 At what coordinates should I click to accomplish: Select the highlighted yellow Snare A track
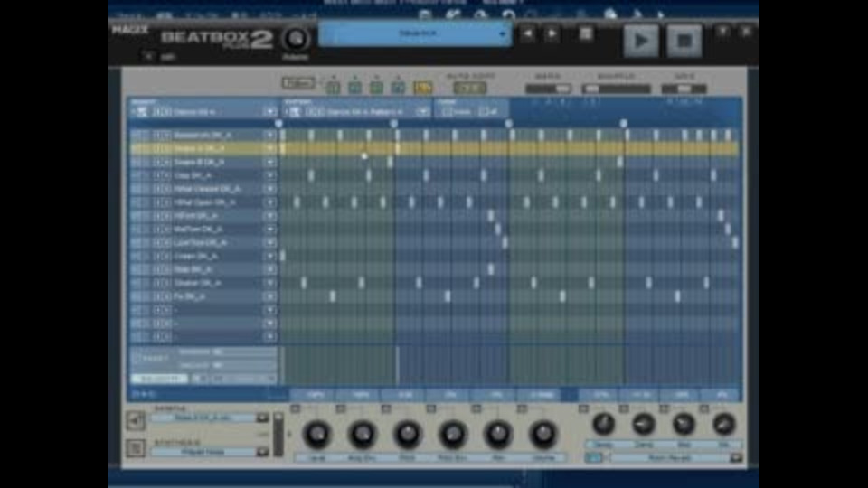(x=199, y=148)
